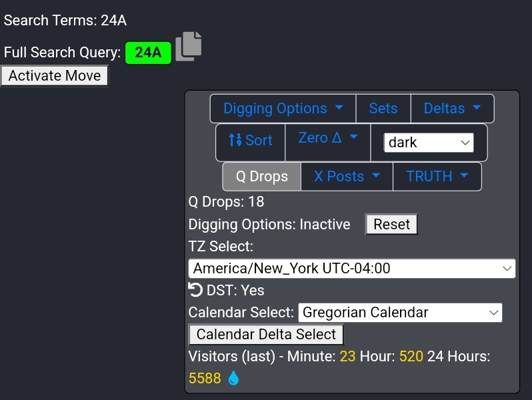Click the Search Terms: 24A text
Screen dimensions: 532x400
pos(65,21)
